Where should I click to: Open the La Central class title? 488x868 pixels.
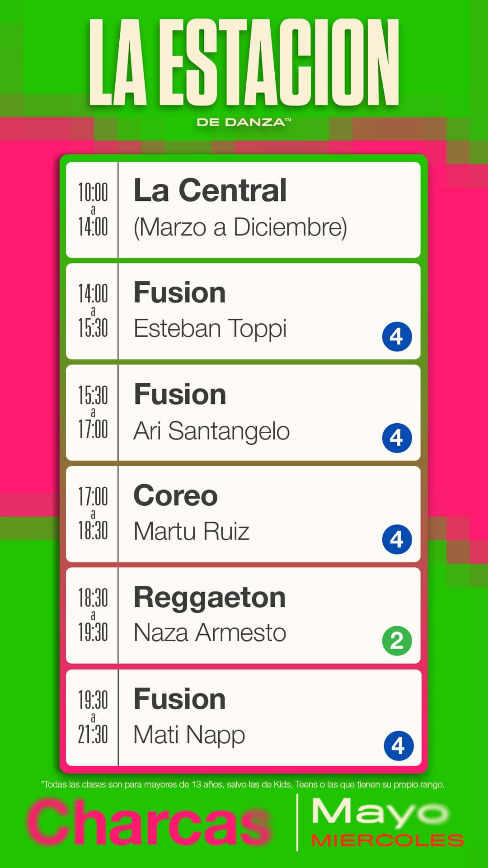[x=210, y=190]
